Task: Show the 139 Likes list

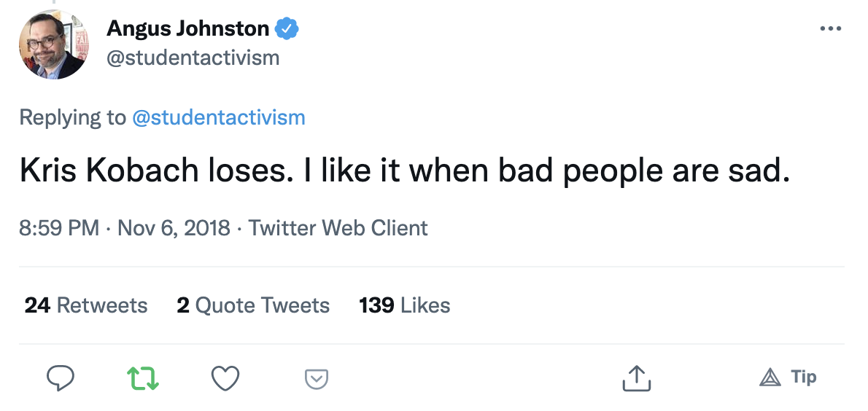Action: (x=405, y=305)
